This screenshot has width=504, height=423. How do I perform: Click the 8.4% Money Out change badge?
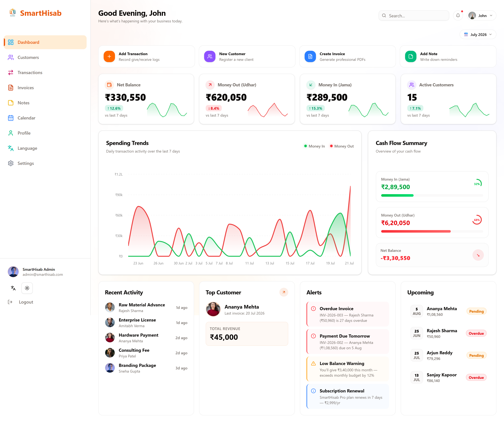tap(214, 108)
